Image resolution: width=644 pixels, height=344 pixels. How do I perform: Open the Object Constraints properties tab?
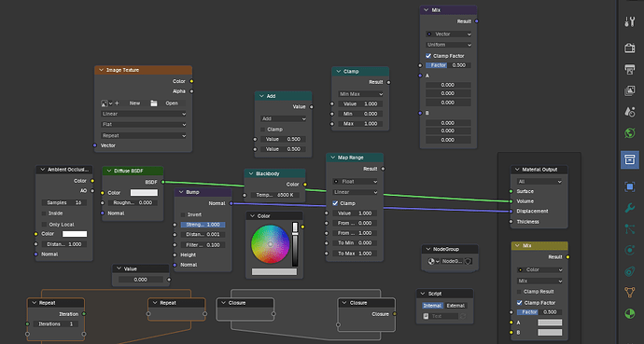[x=630, y=271]
